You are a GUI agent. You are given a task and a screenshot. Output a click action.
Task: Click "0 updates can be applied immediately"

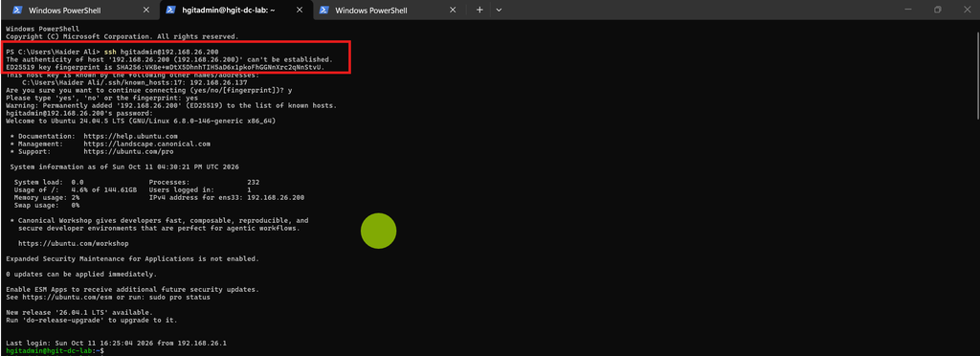click(x=81, y=275)
